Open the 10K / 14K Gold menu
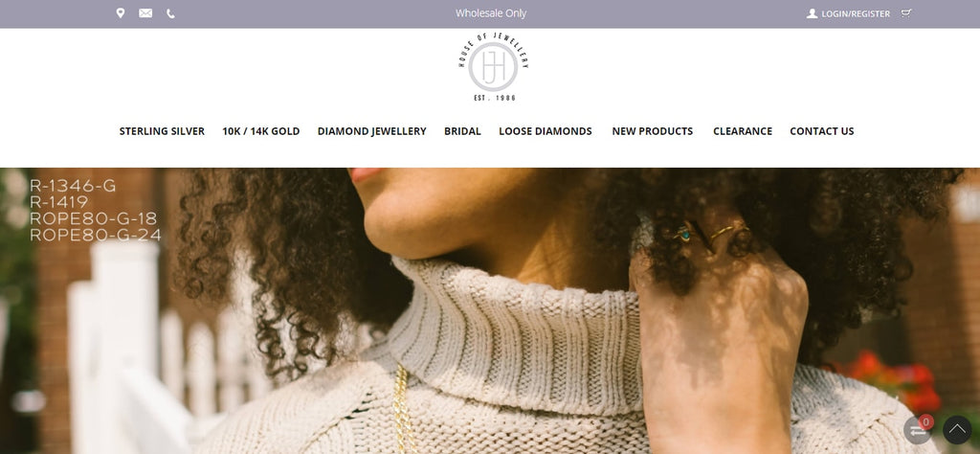 pos(261,131)
